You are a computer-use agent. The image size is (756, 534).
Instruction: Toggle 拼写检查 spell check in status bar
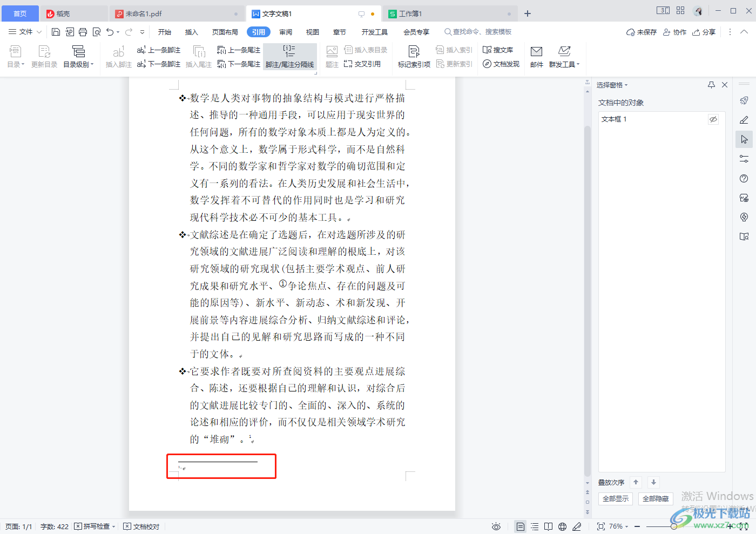coord(92,526)
